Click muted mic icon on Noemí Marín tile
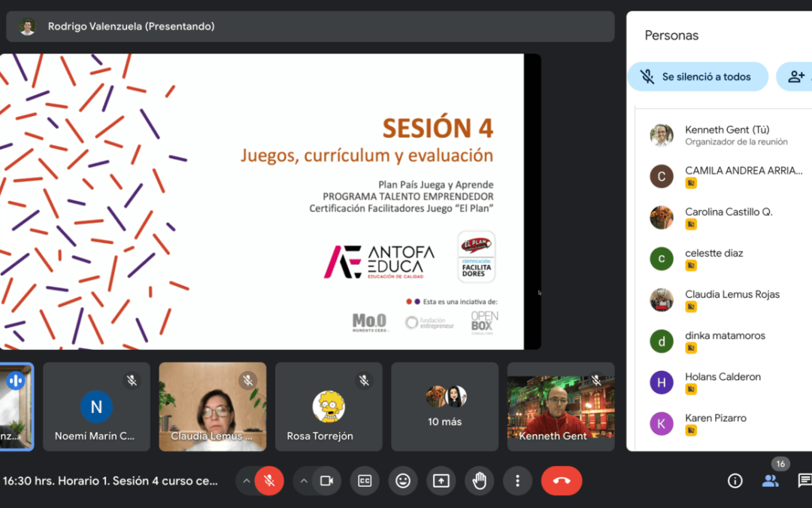 tap(132, 381)
